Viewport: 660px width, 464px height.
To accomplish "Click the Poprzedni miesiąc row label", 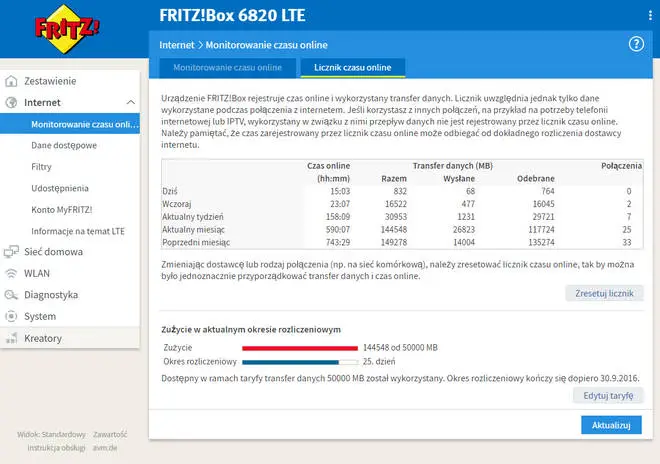I will pos(196,243).
